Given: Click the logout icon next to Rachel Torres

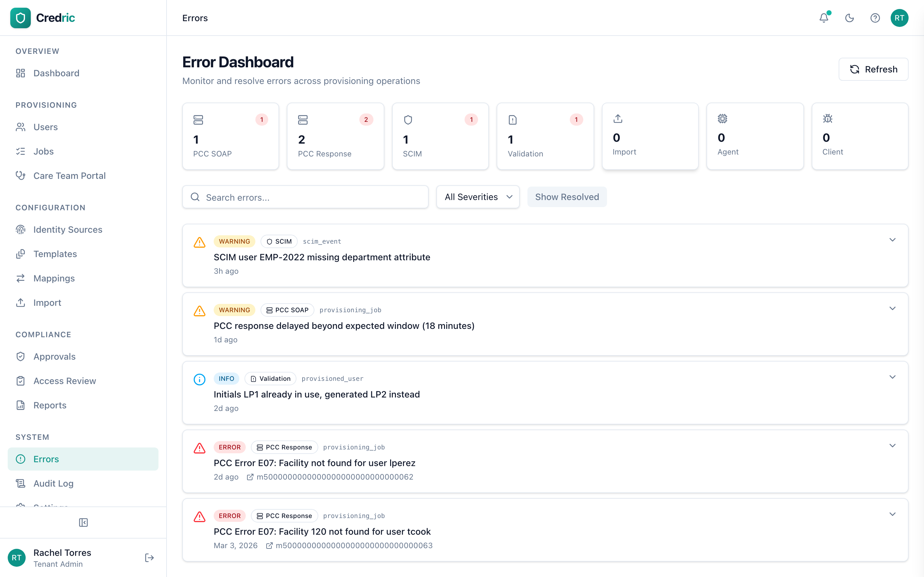Looking at the screenshot, I should pyautogui.click(x=149, y=557).
